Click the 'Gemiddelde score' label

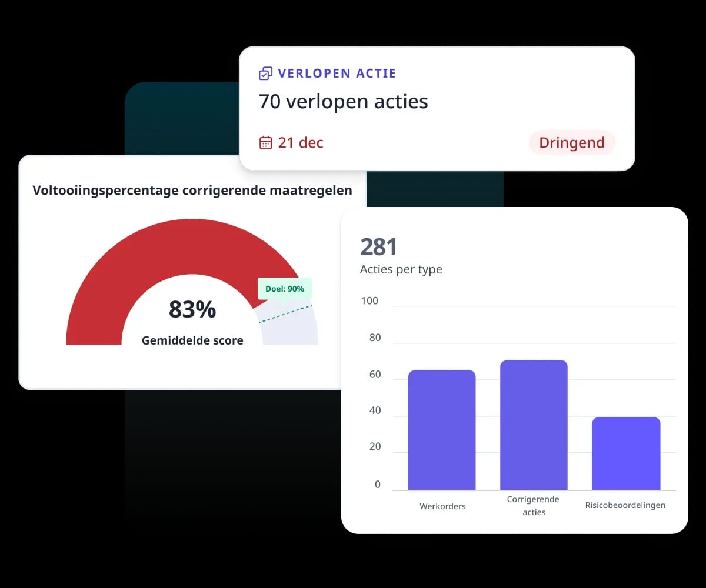click(192, 340)
